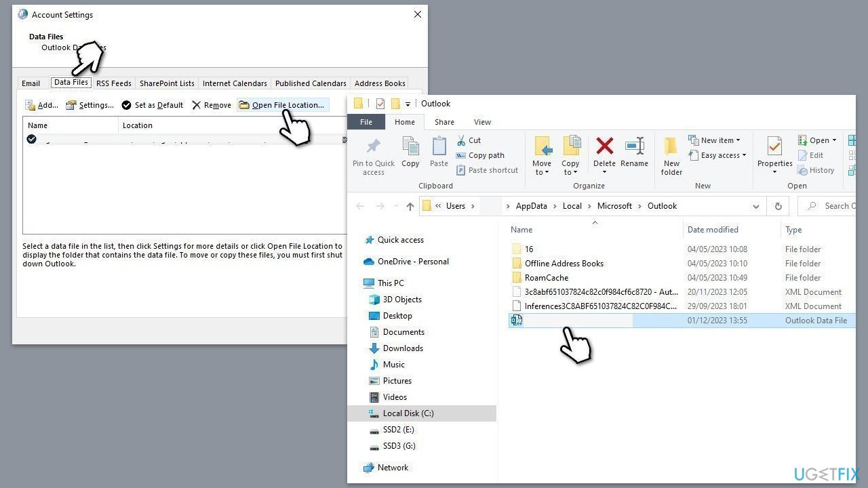Open Downloads in sidebar
The width and height of the screenshot is (868, 488).
coord(403,348)
